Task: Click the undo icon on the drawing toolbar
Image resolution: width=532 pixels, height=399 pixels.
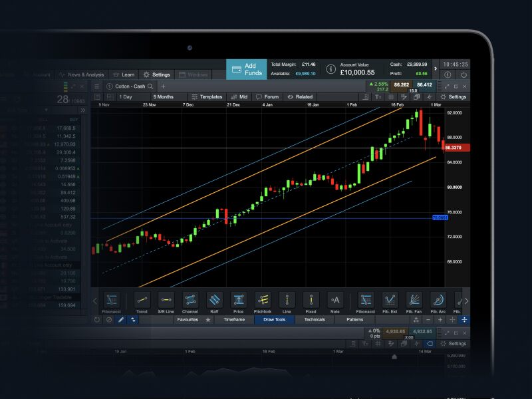Action: coord(97,320)
